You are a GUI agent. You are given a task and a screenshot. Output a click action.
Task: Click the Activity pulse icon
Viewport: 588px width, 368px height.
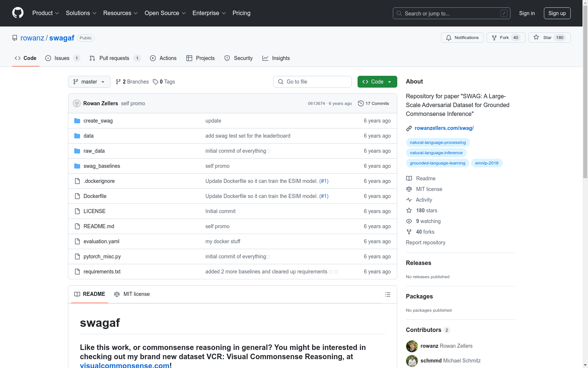pyautogui.click(x=409, y=200)
